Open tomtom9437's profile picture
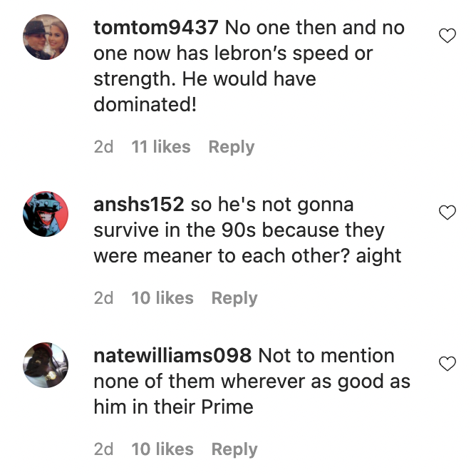The width and height of the screenshot is (476, 475). [x=46, y=37]
